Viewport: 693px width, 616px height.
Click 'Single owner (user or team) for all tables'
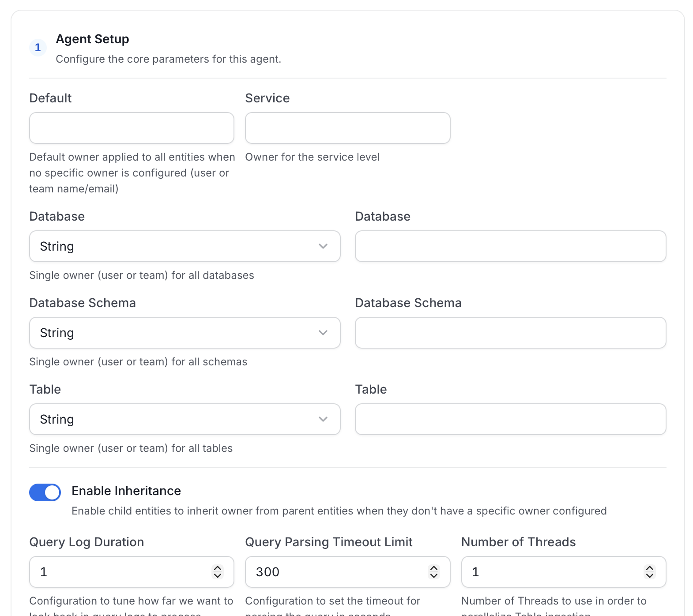[x=131, y=448]
